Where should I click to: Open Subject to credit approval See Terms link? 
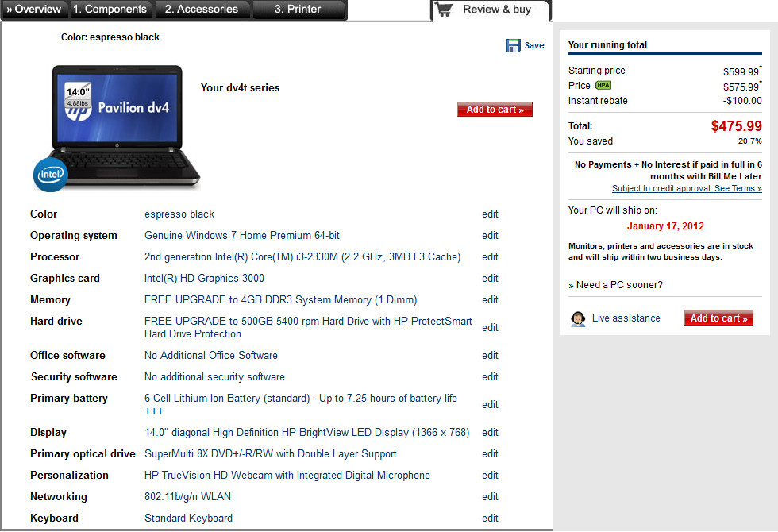pos(687,189)
